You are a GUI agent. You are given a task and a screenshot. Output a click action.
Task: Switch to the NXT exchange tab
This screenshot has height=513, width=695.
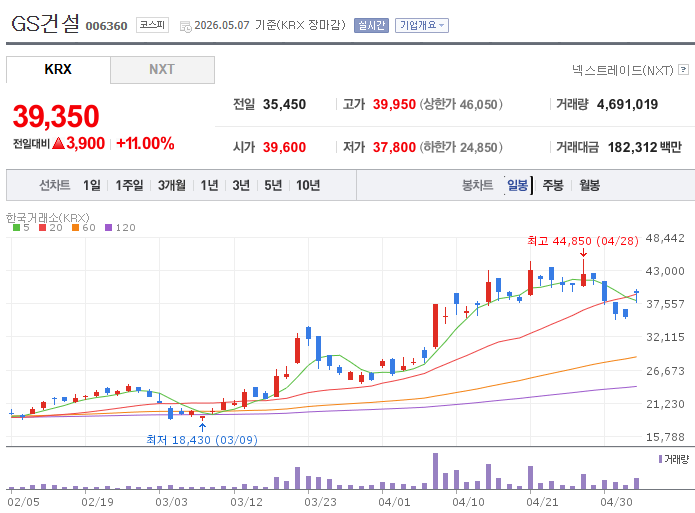point(162,69)
